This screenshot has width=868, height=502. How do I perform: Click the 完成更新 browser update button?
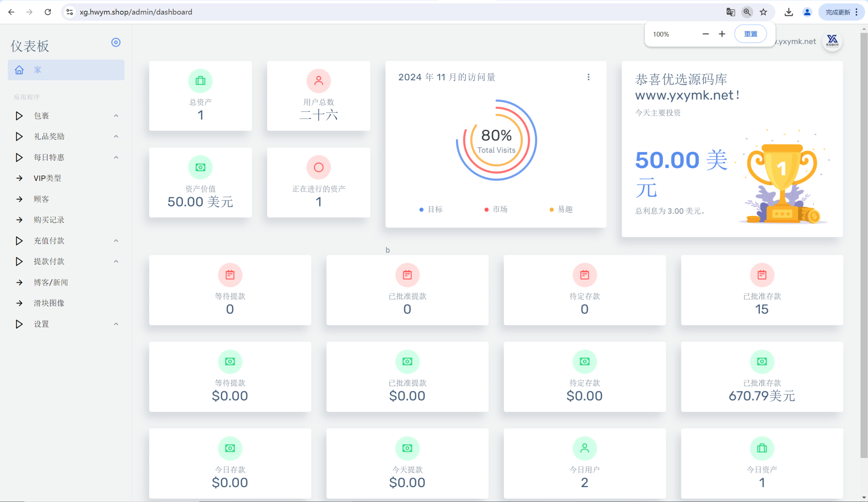838,12
